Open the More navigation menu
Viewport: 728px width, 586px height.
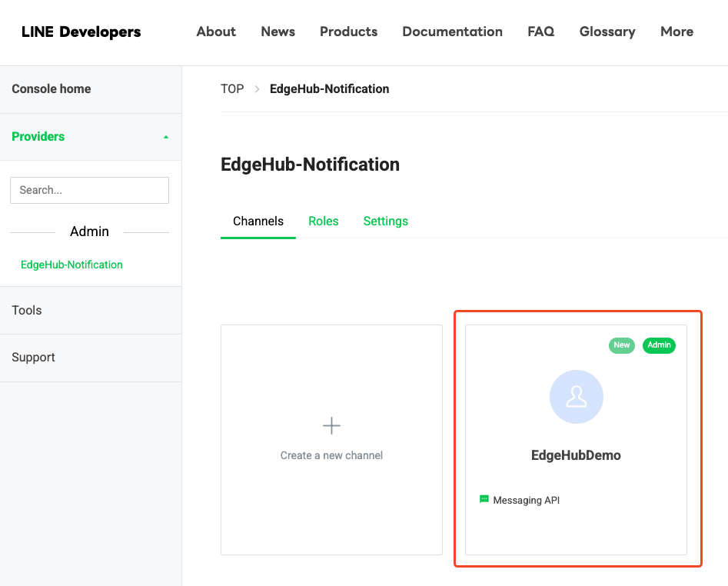[676, 32]
